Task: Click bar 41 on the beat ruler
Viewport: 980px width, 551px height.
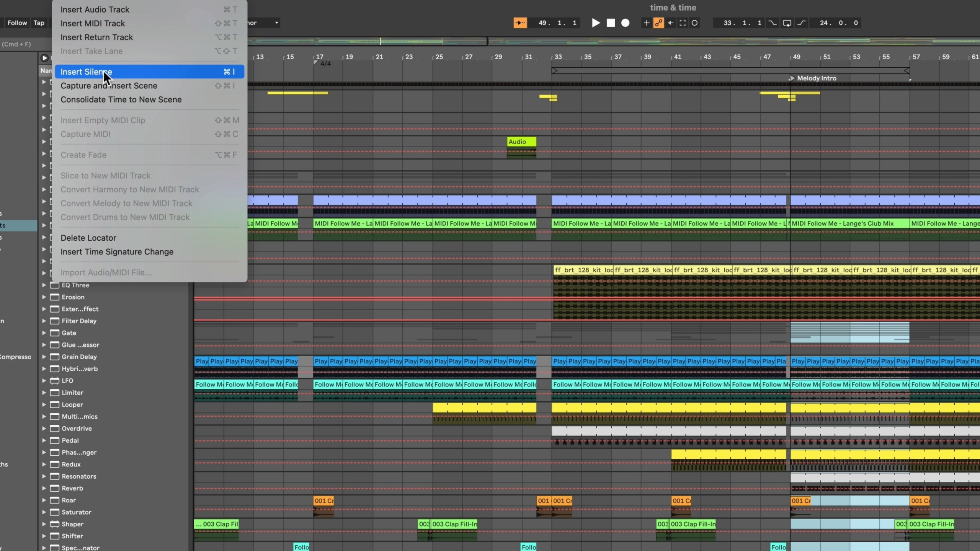Action: tap(678, 57)
